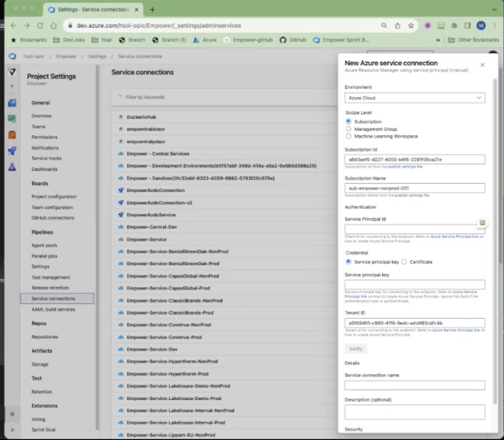
Task: Open the Hsal bookmark folder
Action: click(x=101, y=40)
